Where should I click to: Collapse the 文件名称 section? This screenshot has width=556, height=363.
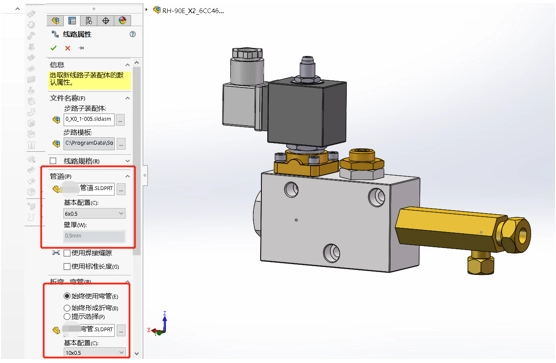point(127,98)
